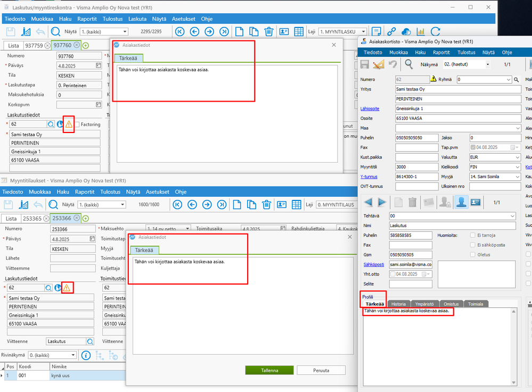The height and width of the screenshot is (392, 532).
Task: Click Y-tunnus link
Action: pos(369,177)
